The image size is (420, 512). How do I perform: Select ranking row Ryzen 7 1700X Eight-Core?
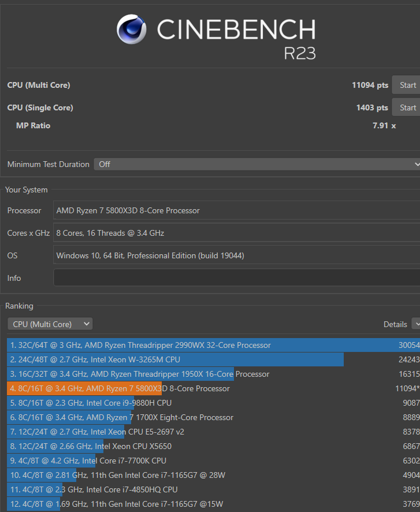pyautogui.click(x=213, y=417)
